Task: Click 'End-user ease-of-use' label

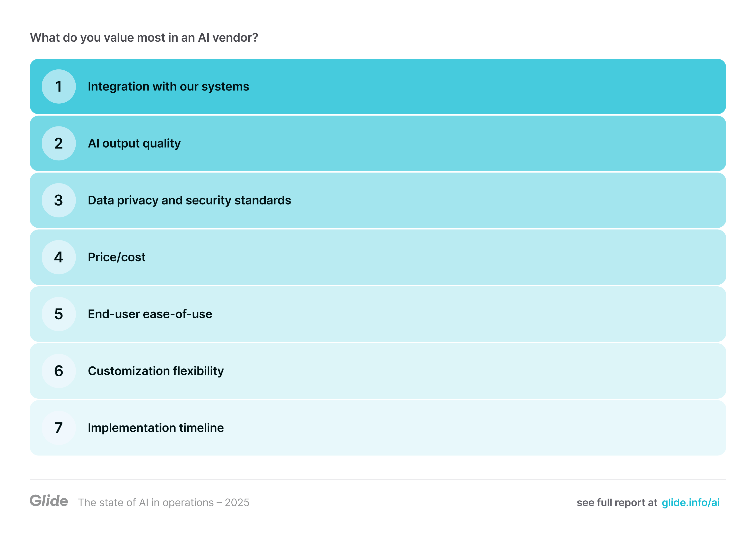Action: pyautogui.click(x=150, y=314)
